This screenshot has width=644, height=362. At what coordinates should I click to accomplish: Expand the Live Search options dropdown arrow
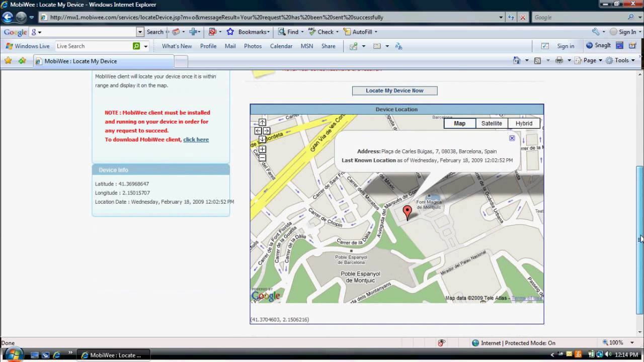click(146, 46)
